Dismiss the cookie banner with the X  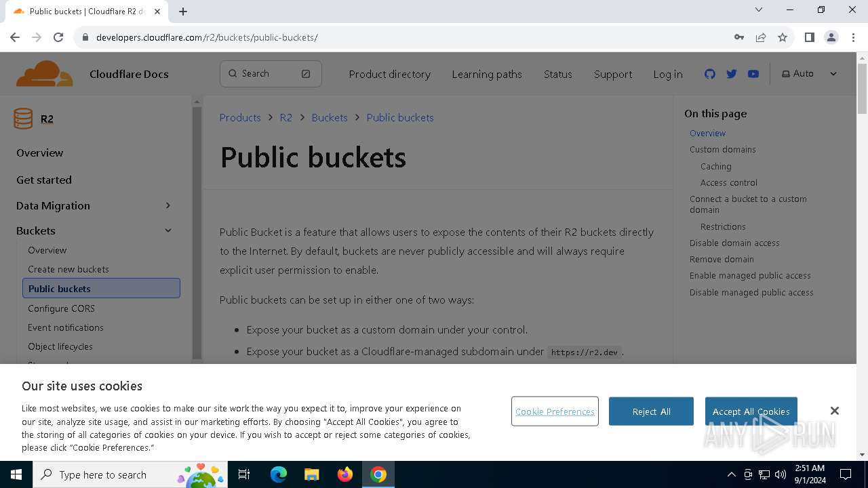[x=835, y=411]
